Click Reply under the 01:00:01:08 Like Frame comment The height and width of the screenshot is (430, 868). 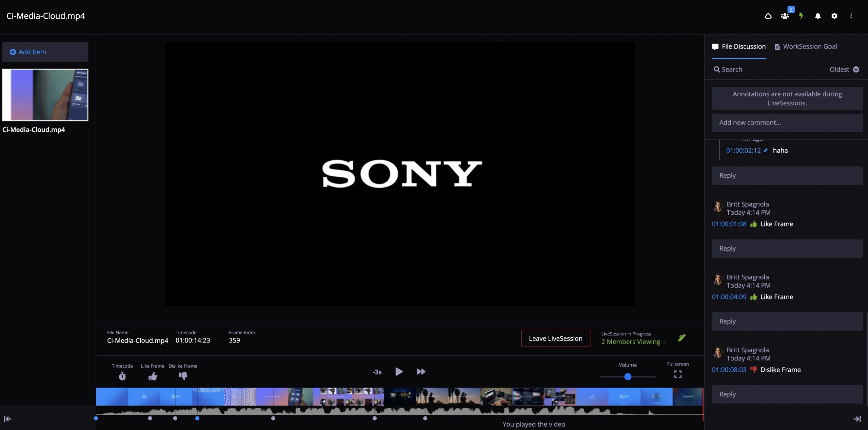point(787,249)
